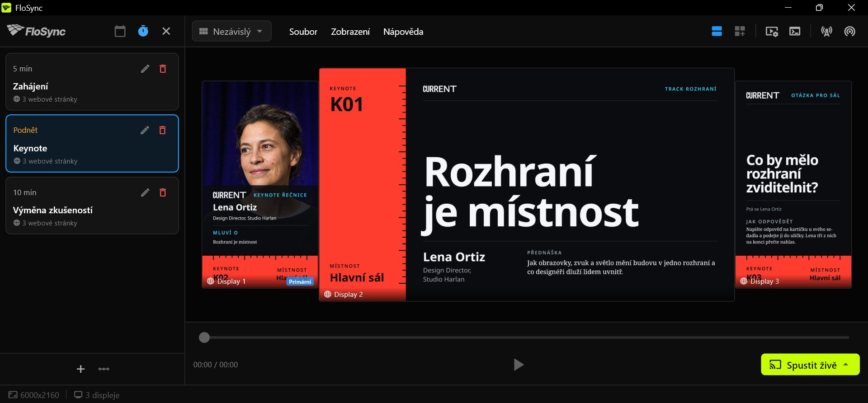Edit the Zahájení scene with pencil icon
Viewport: 868px width, 403px height.
[x=145, y=69]
